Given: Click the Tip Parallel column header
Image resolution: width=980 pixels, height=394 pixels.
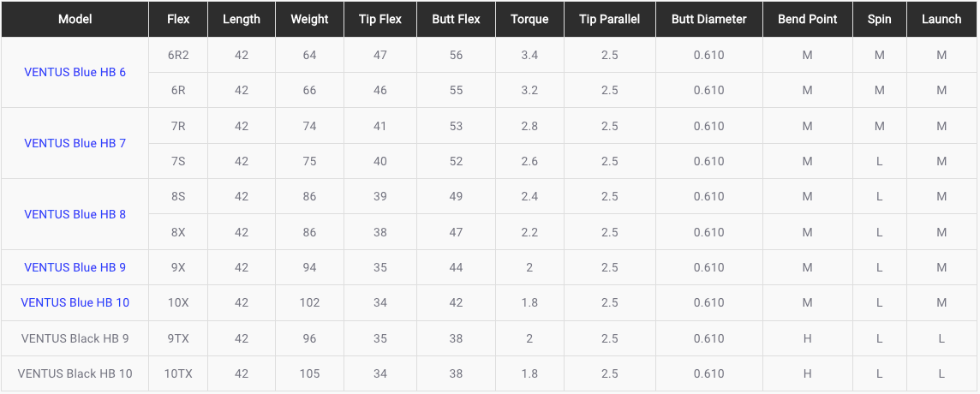Looking at the screenshot, I should point(609,19).
